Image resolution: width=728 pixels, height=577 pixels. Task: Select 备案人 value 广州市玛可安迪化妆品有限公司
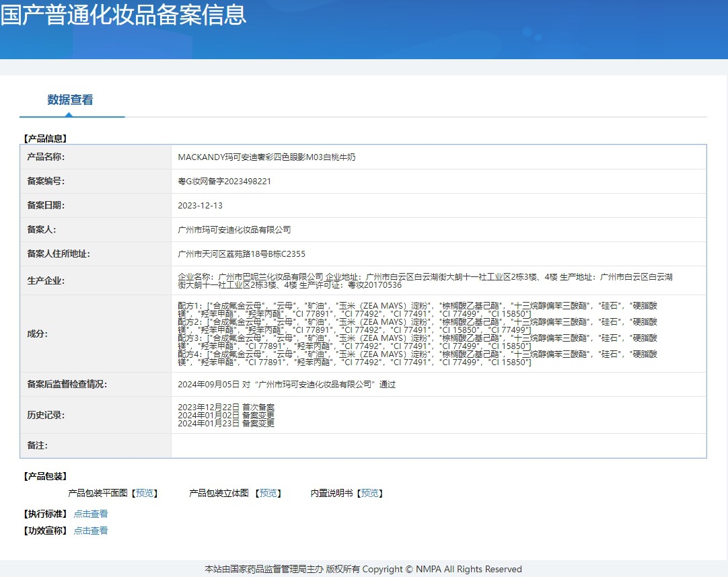pos(234,229)
